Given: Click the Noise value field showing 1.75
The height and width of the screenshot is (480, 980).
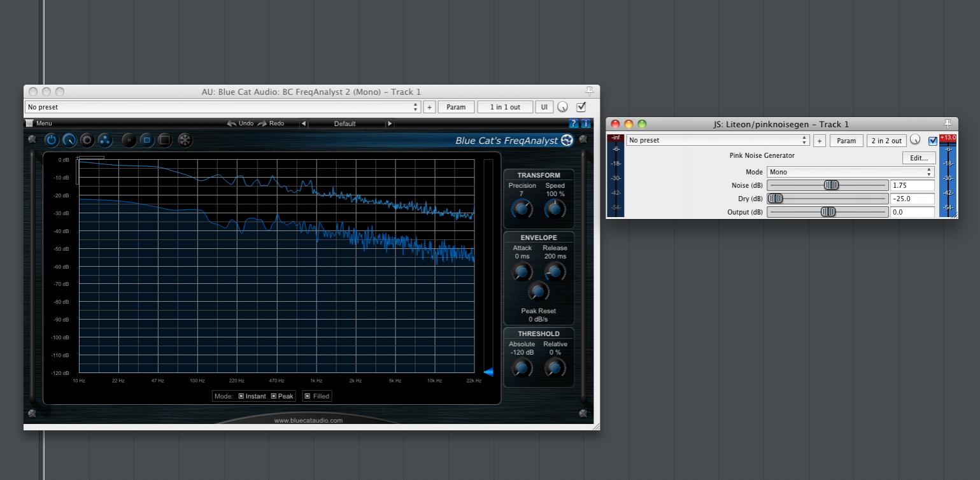Looking at the screenshot, I should (x=913, y=185).
